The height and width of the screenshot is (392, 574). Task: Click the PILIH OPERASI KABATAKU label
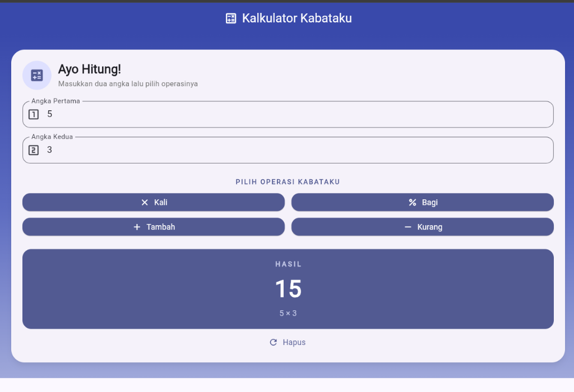click(288, 182)
